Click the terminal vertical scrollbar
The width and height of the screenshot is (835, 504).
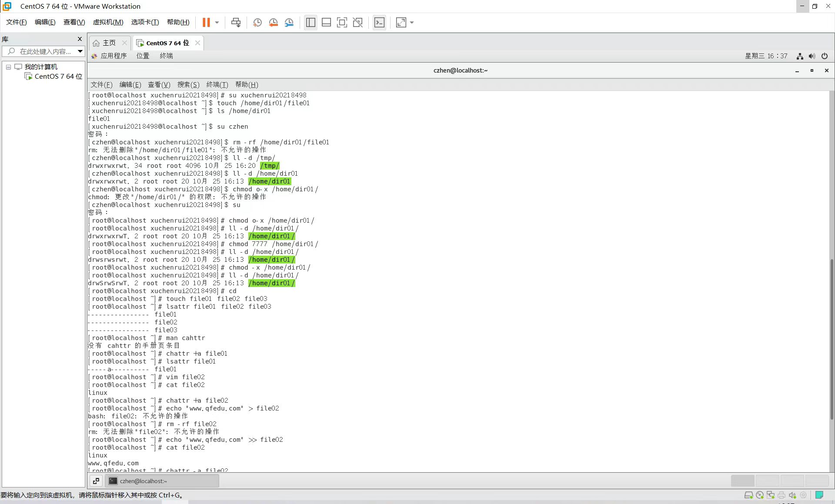pyautogui.click(x=832, y=339)
